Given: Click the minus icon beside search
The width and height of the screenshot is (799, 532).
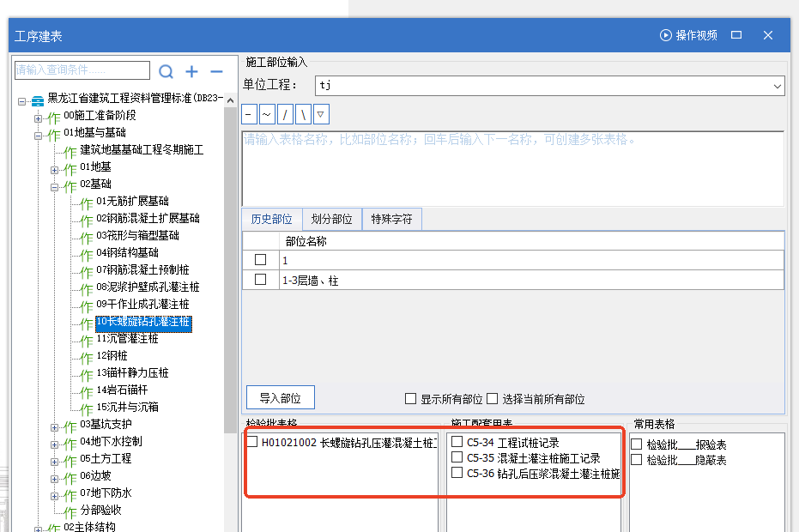Looking at the screenshot, I should tap(216, 71).
